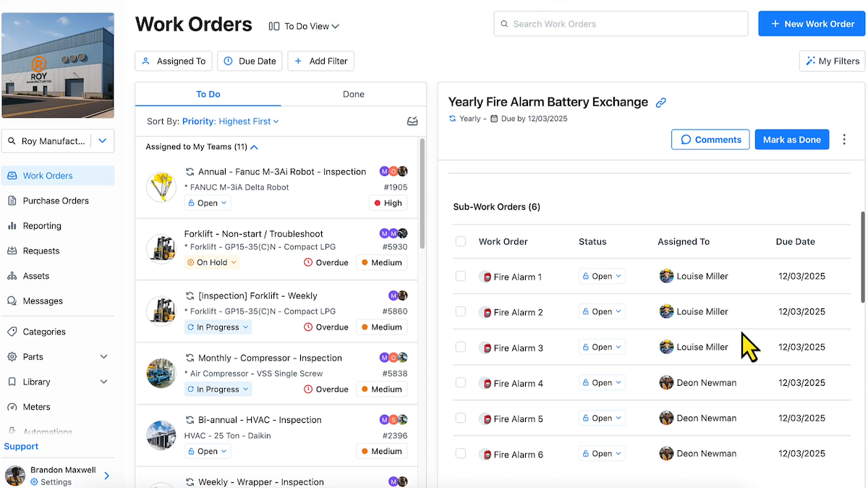
Task: Change Sort By Priority dropdown
Action: (230, 122)
